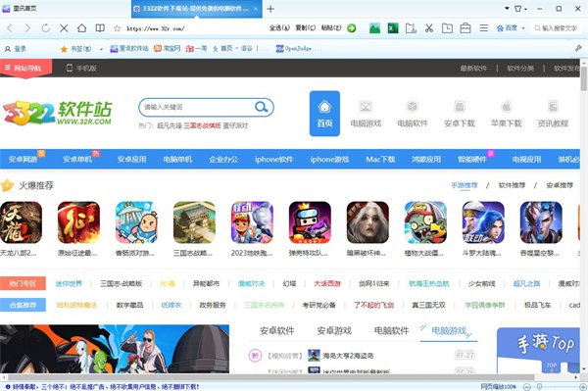
Task: Open the 安卓下载 navigation item
Action: [x=460, y=114]
